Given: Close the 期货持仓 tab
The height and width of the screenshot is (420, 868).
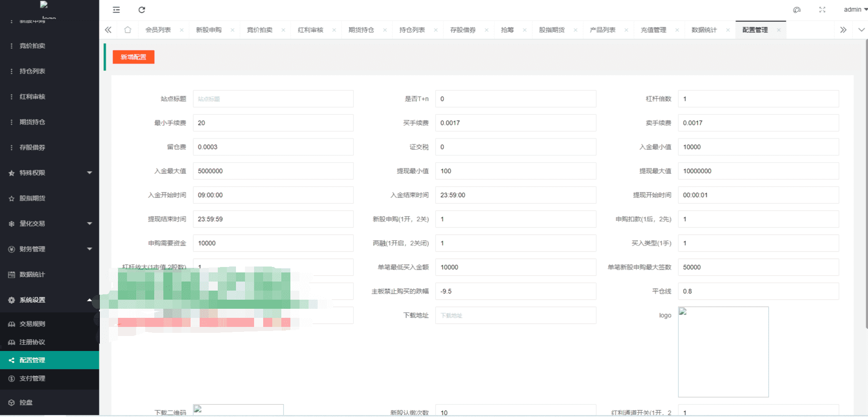Looking at the screenshot, I should tap(385, 30).
